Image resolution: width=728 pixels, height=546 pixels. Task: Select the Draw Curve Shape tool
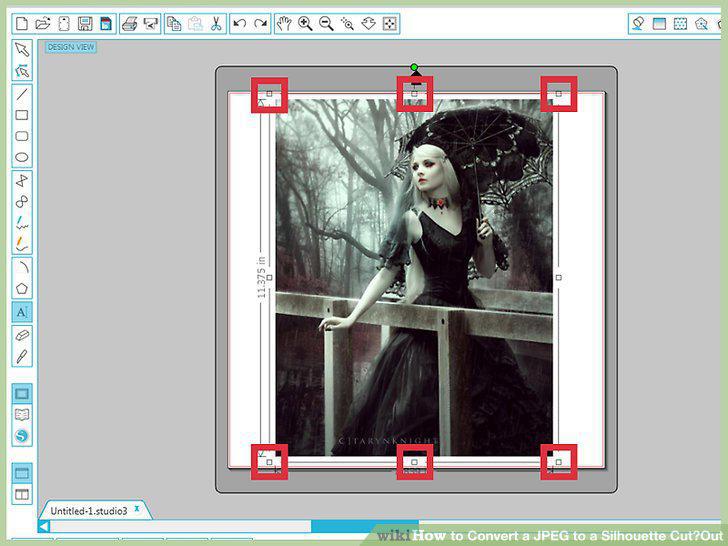click(22, 202)
